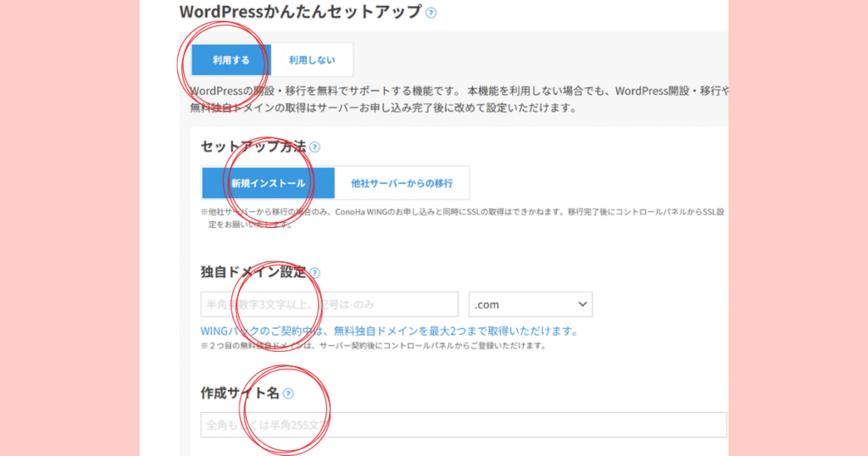Screen dimensions: 868x456
Task: Open help icon beside WordPressかんたんセットアップ
Action: tap(431, 13)
